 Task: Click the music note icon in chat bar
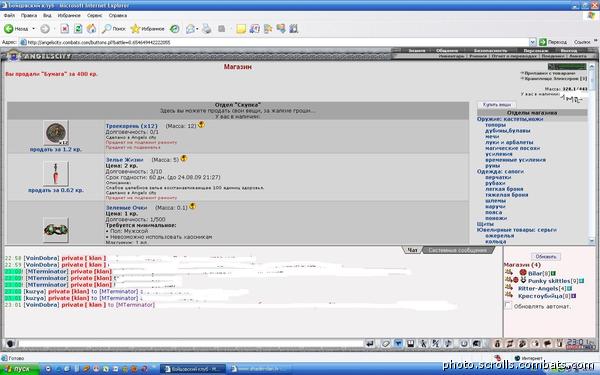pyautogui.click(x=448, y=343)
